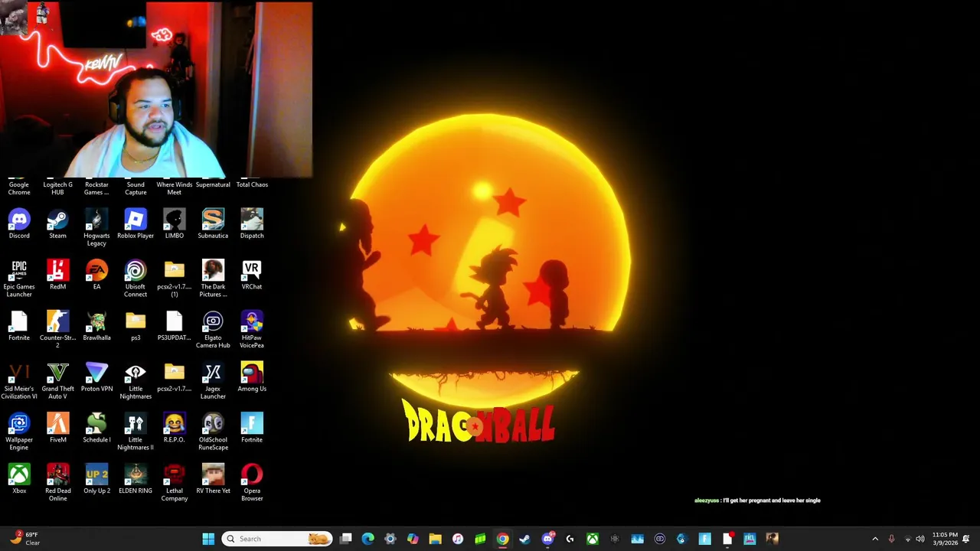The height and width of the screenshot is (551, 980).
Task: Open the Only Up 2 shortcut
Action: [x=96, y=479]
